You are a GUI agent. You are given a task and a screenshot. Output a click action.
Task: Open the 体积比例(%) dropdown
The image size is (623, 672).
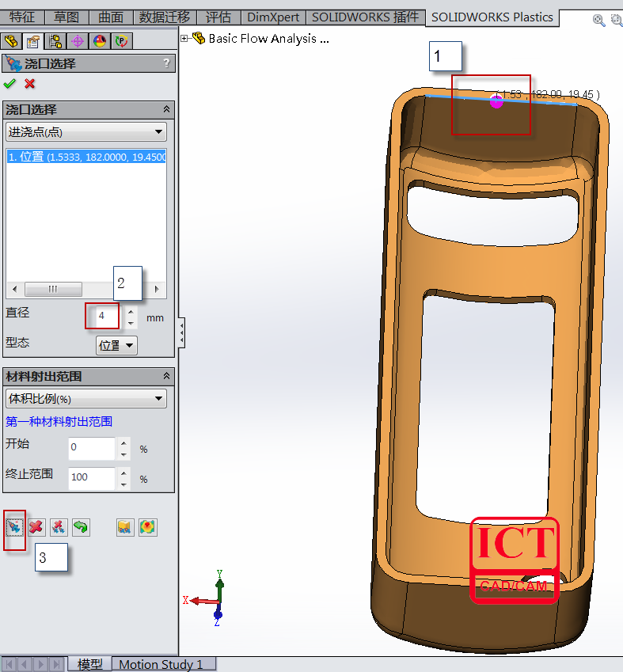click(85, 398)
